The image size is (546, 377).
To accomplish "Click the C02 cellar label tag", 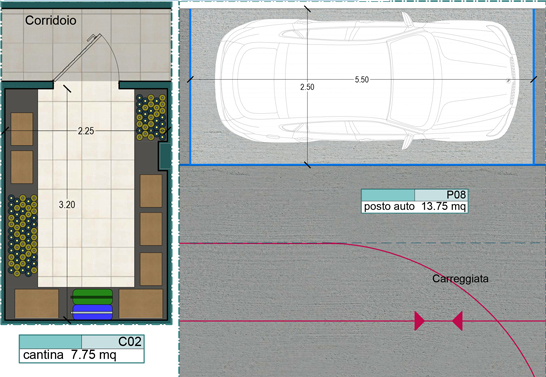I will [x=82, y=349].
